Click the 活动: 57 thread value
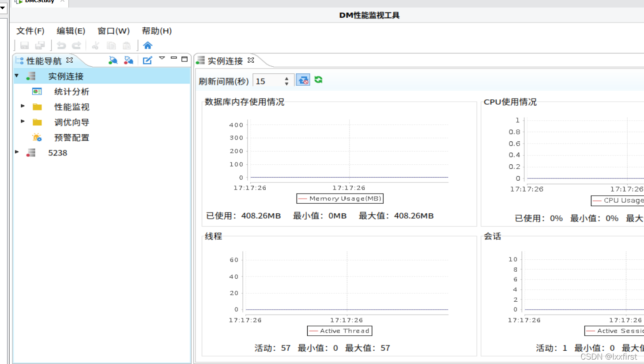This screenshot has width=644, height=364. (x=272, y=348)
